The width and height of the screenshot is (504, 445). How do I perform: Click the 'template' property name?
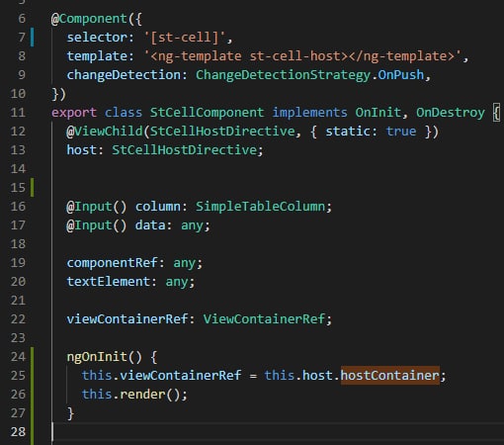(97, 56)
